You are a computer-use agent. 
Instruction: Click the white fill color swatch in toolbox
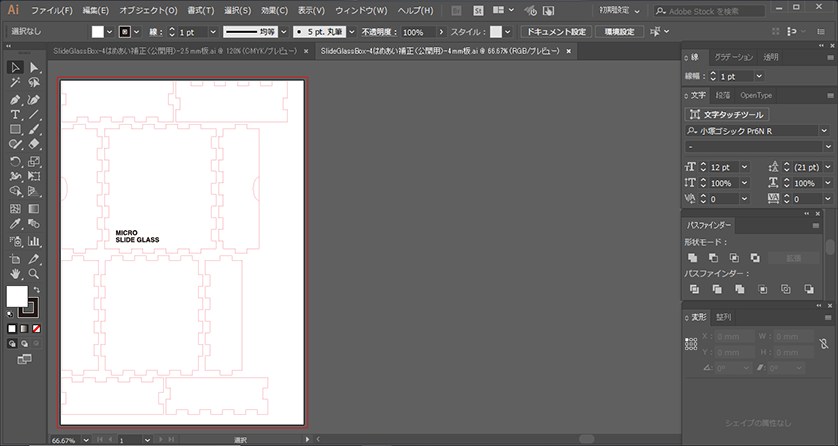click(x=17, y=297)
